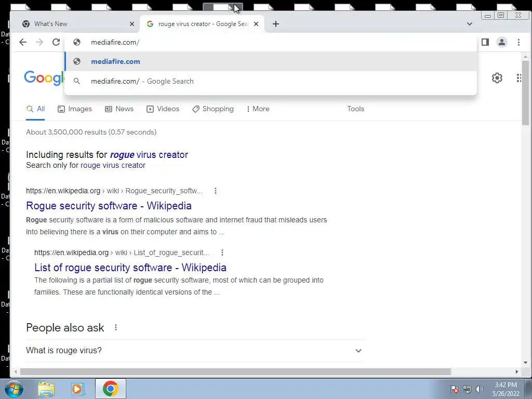
Task: Click the rogue virus creator correction link
Action: [149, 155]
